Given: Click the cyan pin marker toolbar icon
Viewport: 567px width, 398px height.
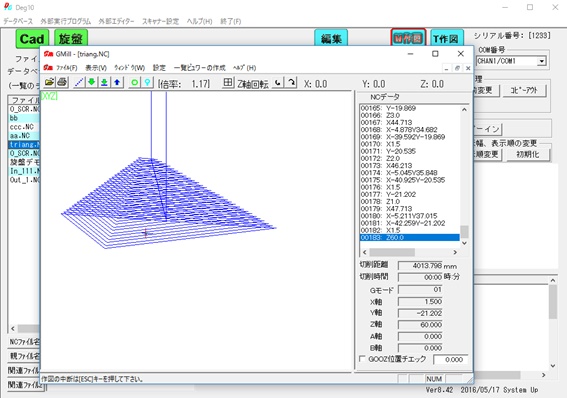Looking at the screenshot, I should [147, 82].
